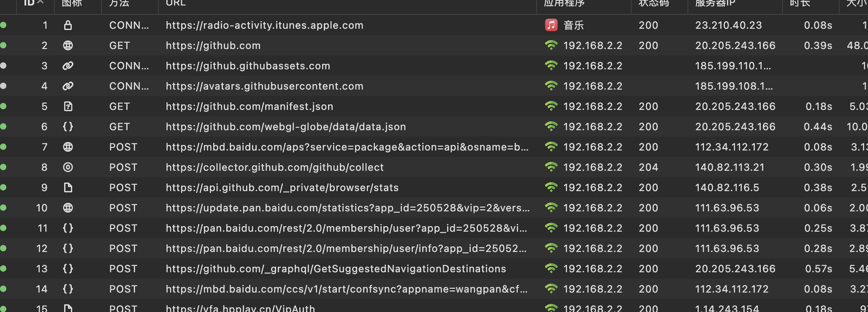This screenshot has width=868, height=312.
Task: Click the globe icon for the https://github.com request
Action: pos(68,46)
